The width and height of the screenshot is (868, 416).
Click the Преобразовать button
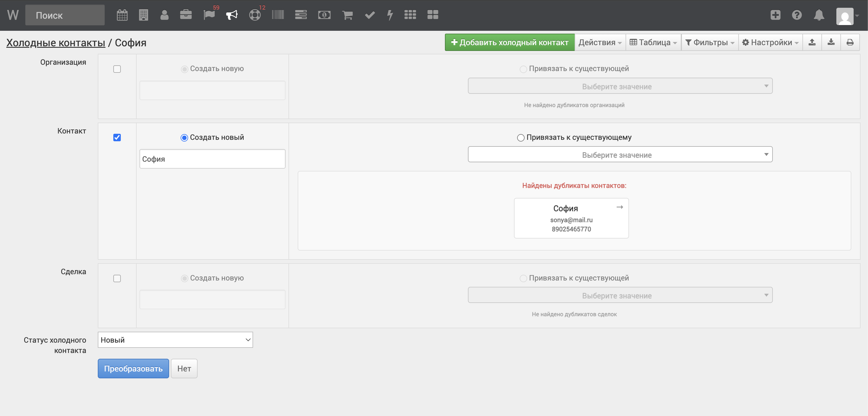[x=133, y=369]
